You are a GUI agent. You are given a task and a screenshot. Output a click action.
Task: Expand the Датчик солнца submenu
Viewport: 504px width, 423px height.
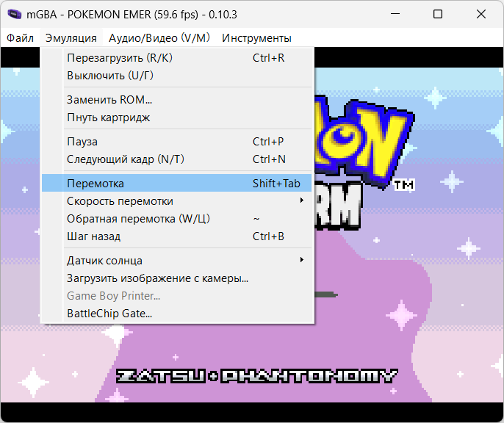click(176, 261)
